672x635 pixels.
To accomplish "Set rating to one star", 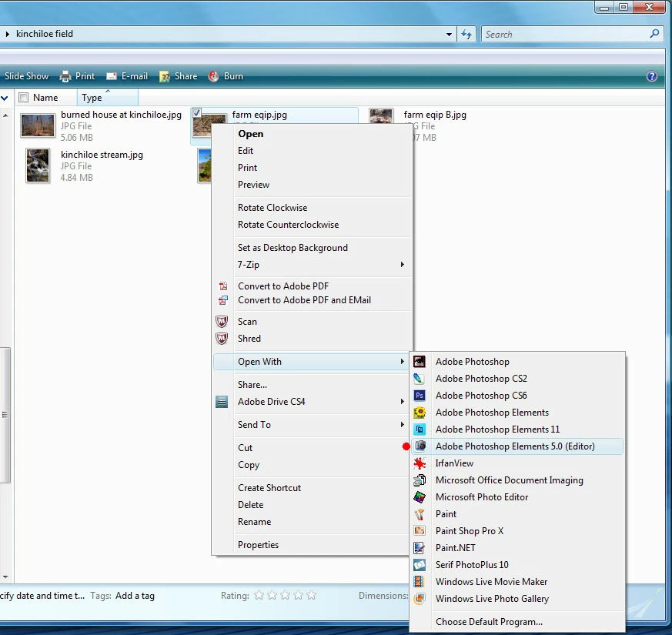I will [259, 595].
